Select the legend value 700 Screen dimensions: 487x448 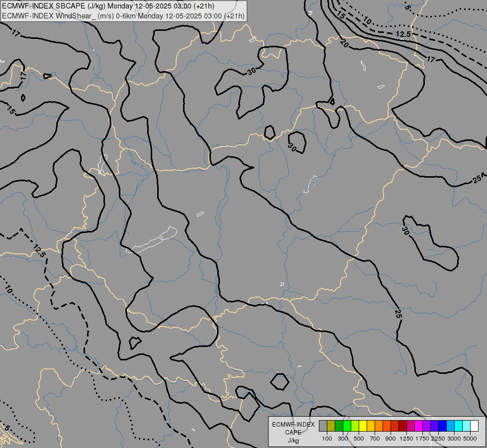375,439
